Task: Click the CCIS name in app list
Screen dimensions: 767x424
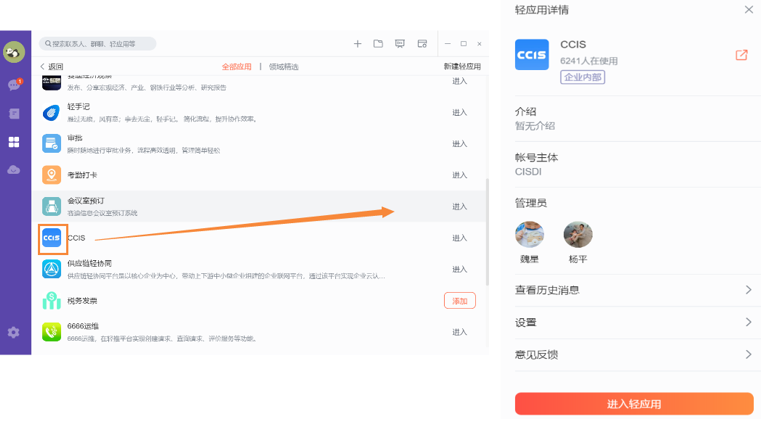Action: [x=76, y=238]
